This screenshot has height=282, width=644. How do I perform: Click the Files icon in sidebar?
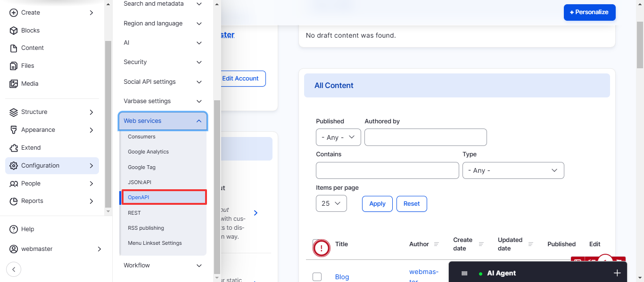tap(13, 66)
